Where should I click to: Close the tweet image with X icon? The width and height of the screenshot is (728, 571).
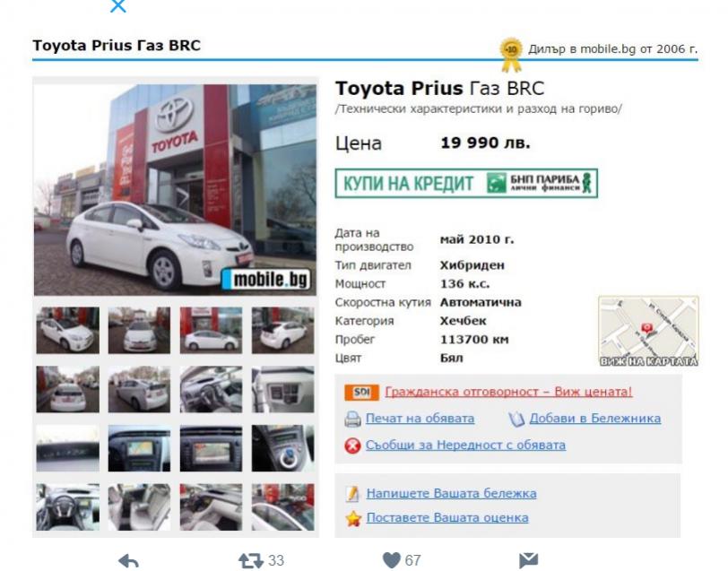118,6
